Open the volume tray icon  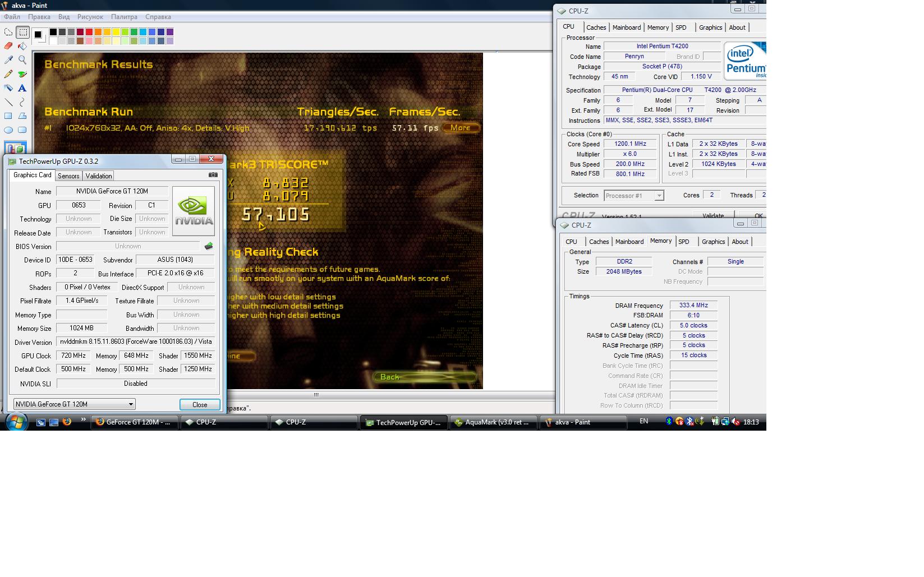pyautogui.click(x=735, y=422)
